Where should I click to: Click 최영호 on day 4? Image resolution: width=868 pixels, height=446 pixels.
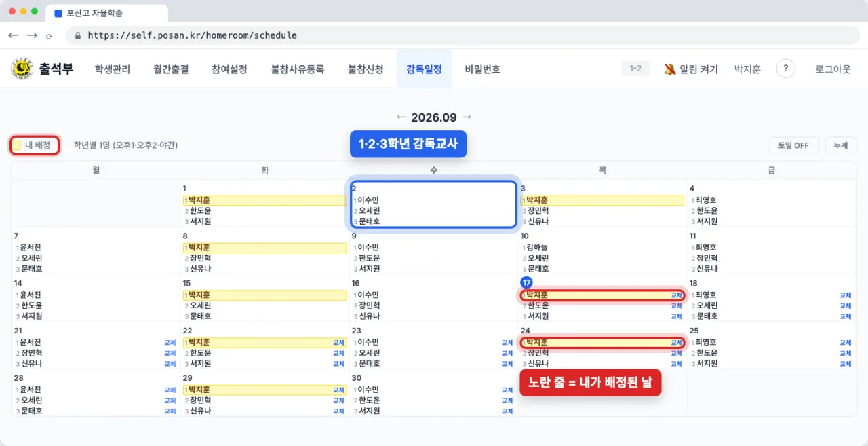(x=705, y=200)
